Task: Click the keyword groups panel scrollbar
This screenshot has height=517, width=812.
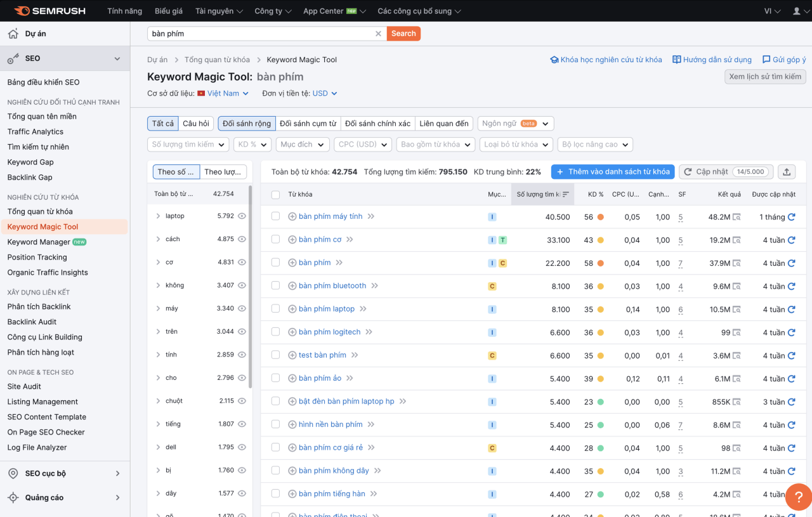Action: [x=251, y=285]
